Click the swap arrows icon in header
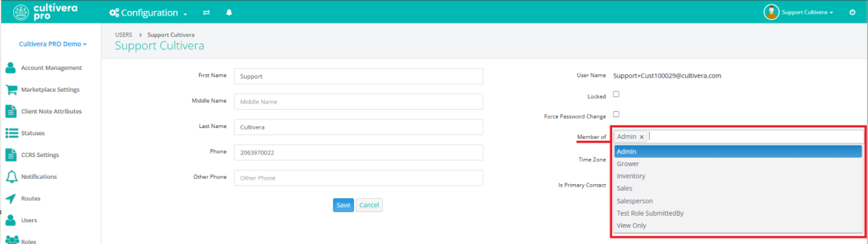 (206, 13)
